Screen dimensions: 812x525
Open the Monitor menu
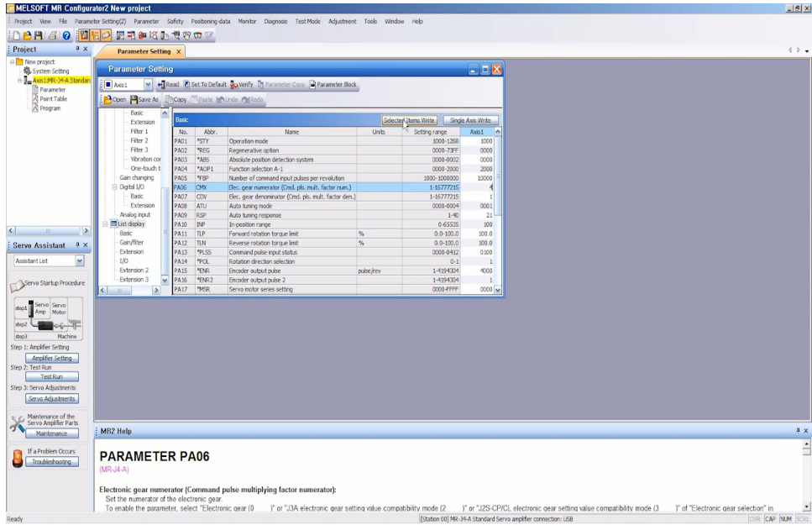pos(247,20)
